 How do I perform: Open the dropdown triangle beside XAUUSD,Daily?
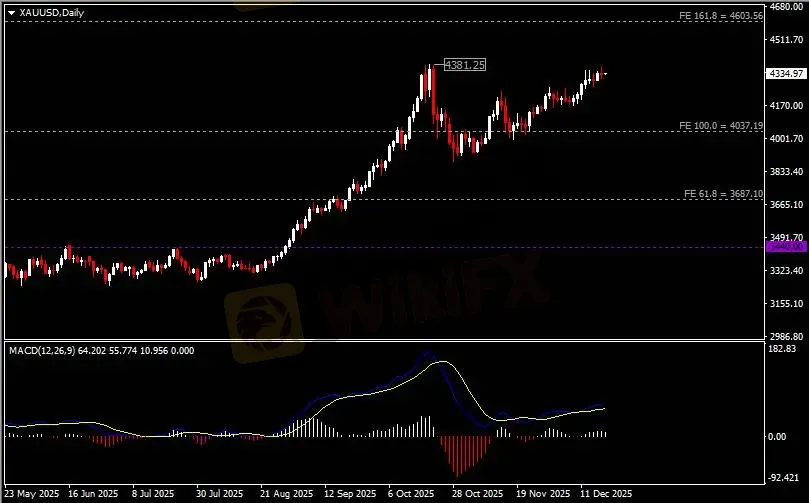click(11, 13)
